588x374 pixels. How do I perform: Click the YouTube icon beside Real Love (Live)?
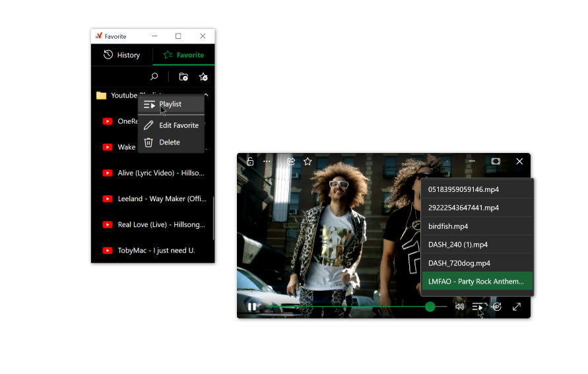coord(108,224)
